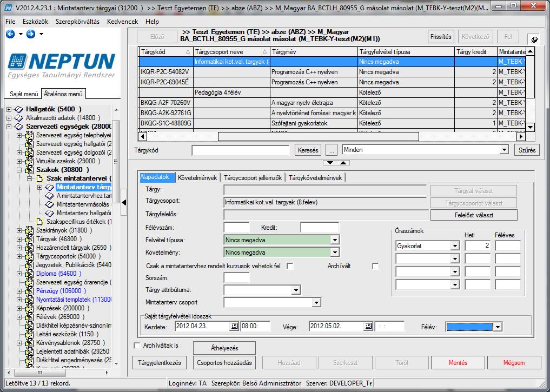
Task: Click the Keresés button
Action: (308, 150)
